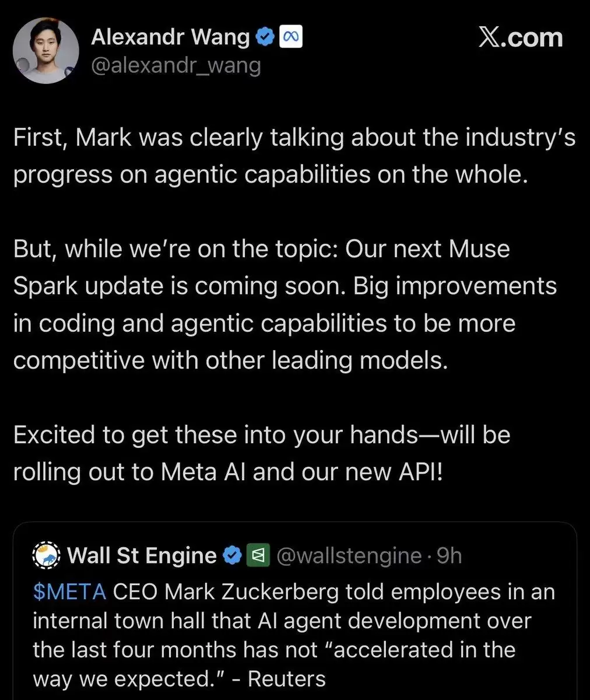The image size is (590, 700).
Task: Select the first paragraph about agentic capabilities
Action: [294, 156]
